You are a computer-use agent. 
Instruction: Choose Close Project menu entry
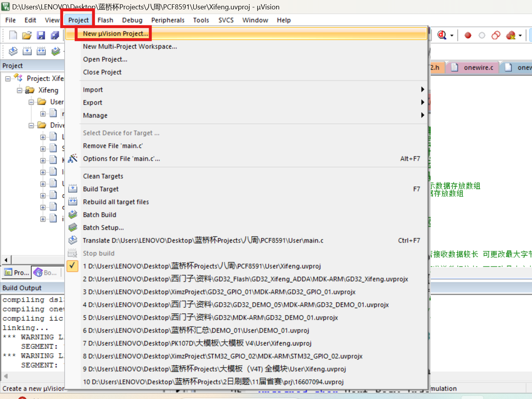tap(247, 72)
